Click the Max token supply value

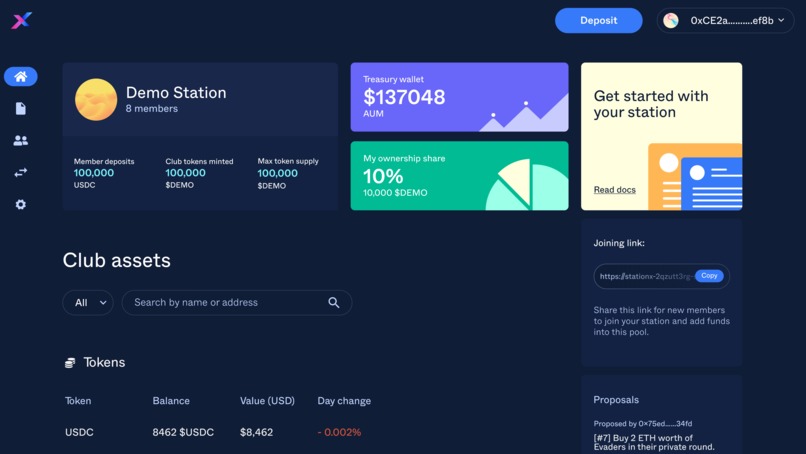click(278, 173)
